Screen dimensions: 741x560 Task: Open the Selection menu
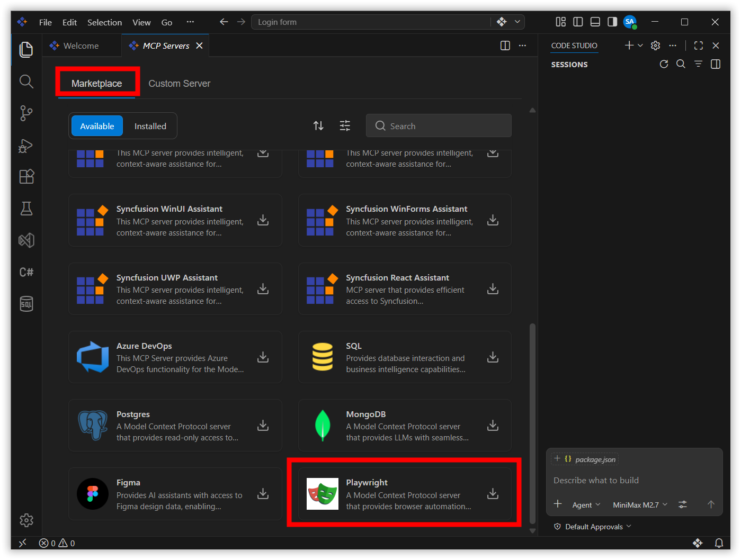point(104,22)
